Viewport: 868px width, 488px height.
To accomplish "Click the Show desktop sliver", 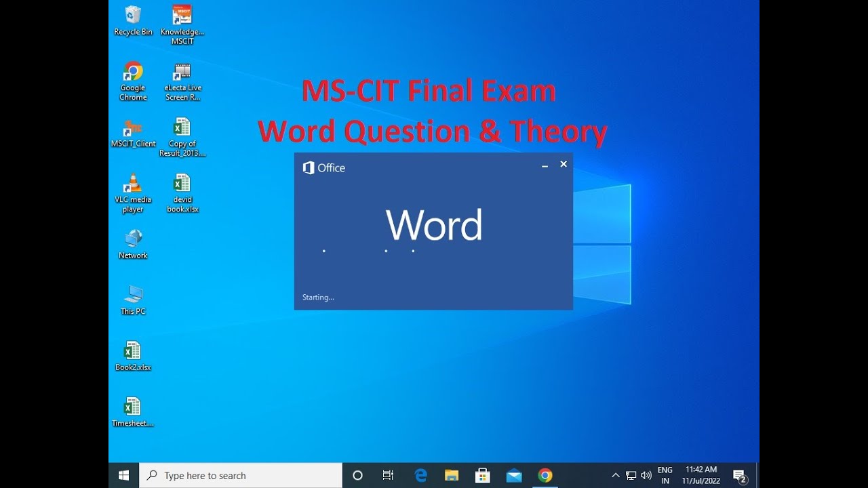I will click(x=757, y=476).
